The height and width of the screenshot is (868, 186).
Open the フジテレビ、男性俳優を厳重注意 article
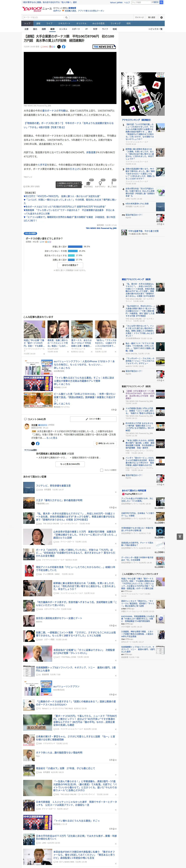pyautogui.click(x=53, y=486)
